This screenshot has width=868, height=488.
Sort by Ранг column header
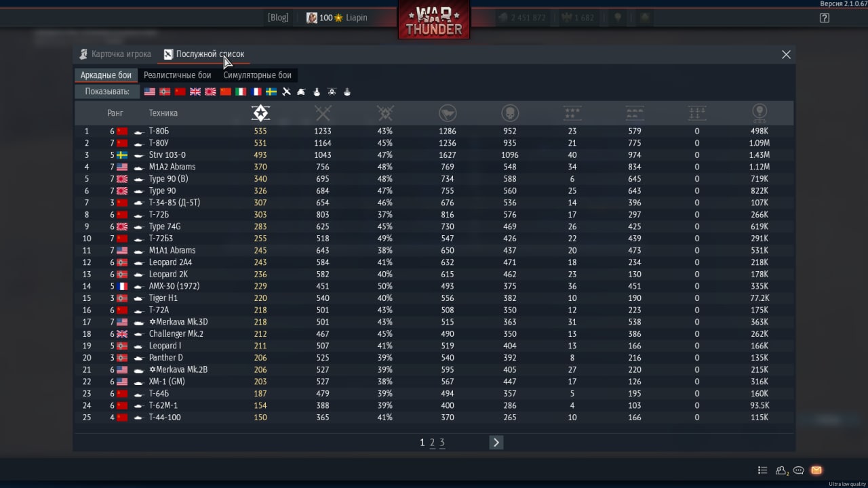[x=115, y=113]
